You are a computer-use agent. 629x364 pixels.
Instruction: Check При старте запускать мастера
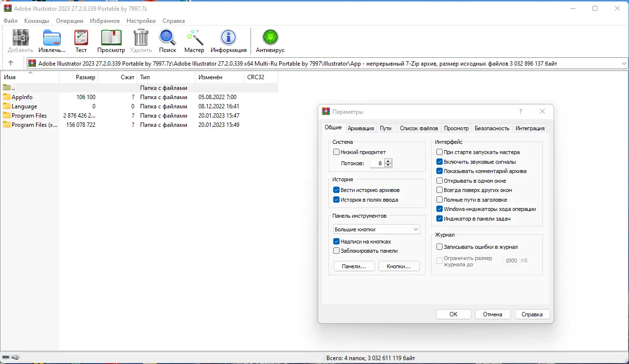(x=440, y=152)
